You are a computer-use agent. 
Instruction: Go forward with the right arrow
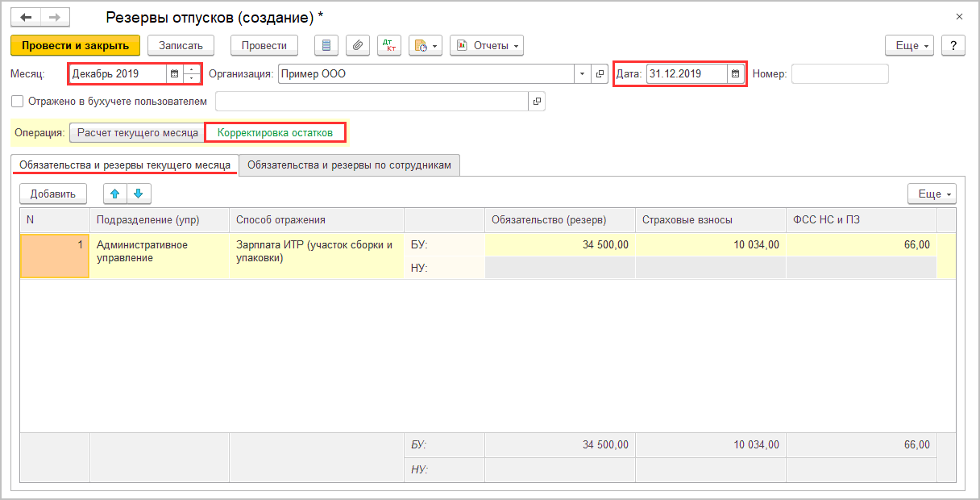(55, 17)
